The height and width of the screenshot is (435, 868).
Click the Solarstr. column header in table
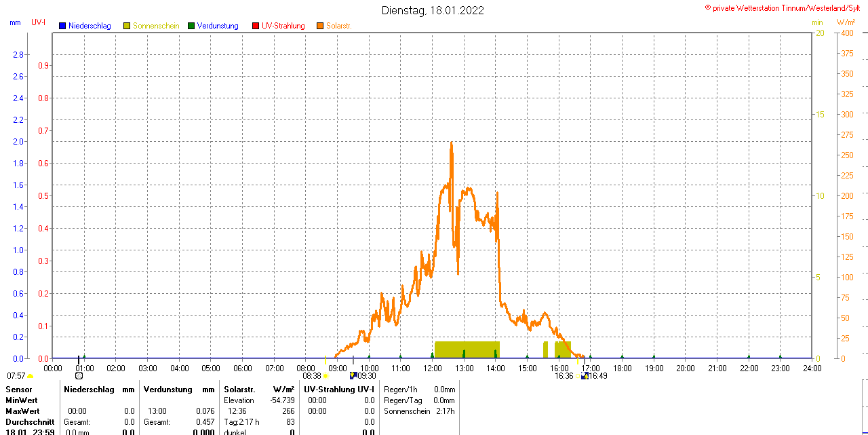239,390
